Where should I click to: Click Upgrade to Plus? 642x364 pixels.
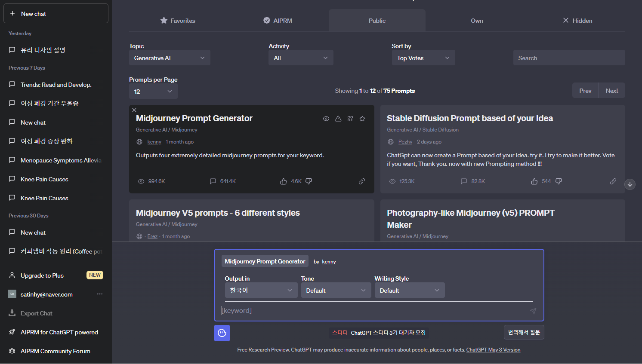click(x=56, y=275)
